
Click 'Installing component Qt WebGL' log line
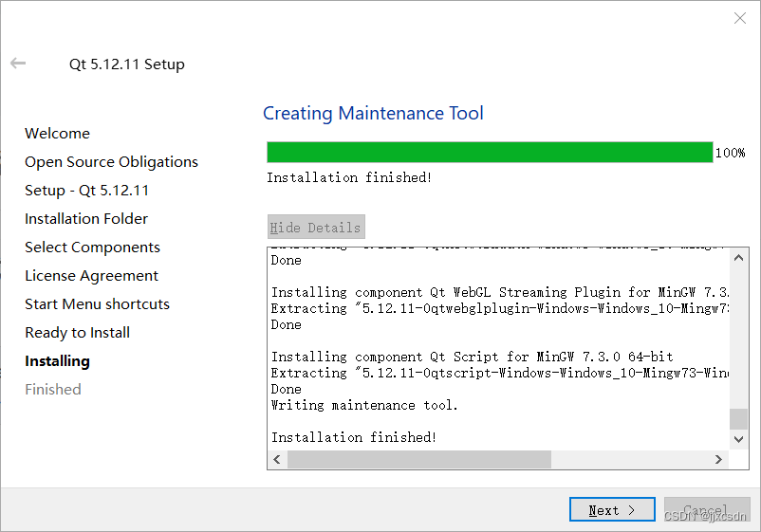499,292
